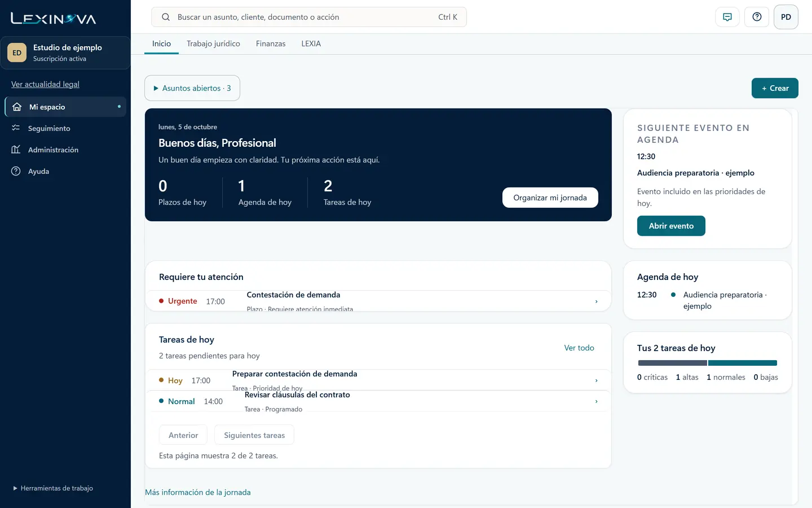The width and height of the screenshot is (812, 508).
Task: Click the Lexinova logo
Action: [x=54, y=19]
